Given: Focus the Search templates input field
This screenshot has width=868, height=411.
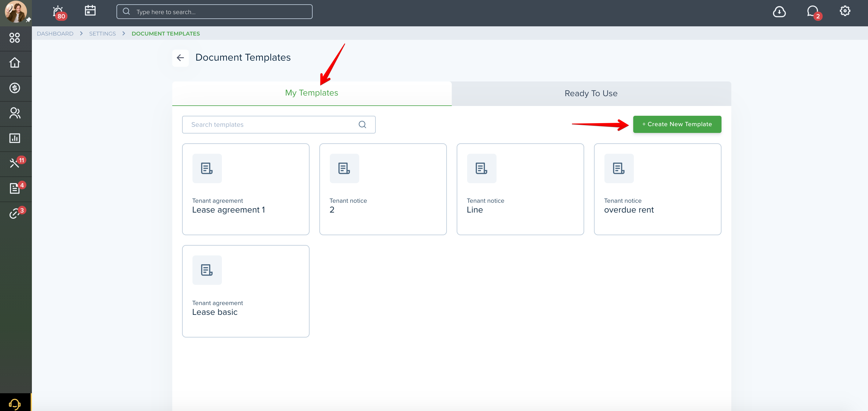Looking at the screenshot, I should pyautogui.click(x=279, y=125).
